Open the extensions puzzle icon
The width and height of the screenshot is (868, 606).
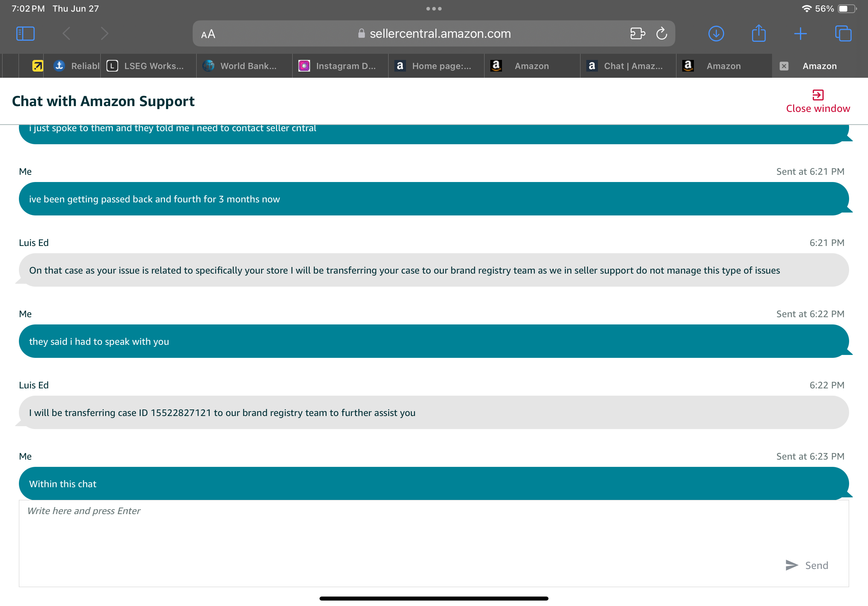click(638, 34)
